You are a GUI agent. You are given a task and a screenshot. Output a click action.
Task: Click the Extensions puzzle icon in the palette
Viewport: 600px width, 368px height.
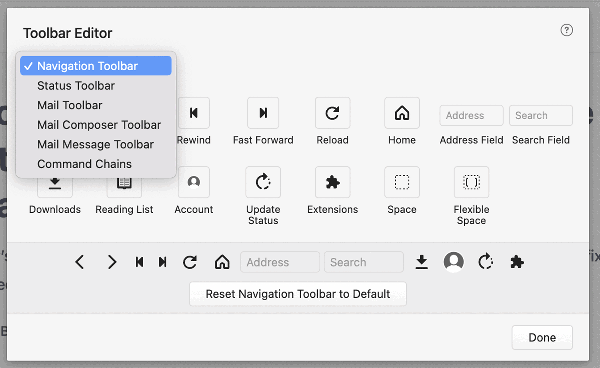click(333, 182)
